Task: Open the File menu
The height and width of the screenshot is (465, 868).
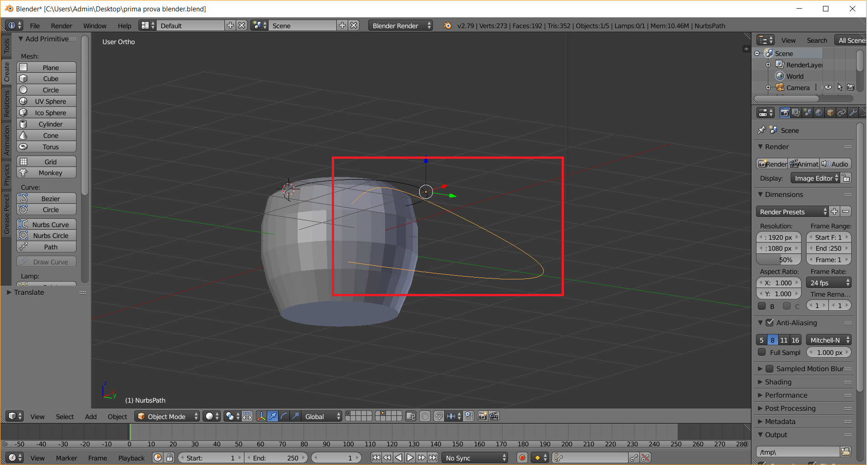Action: (35, 25)
